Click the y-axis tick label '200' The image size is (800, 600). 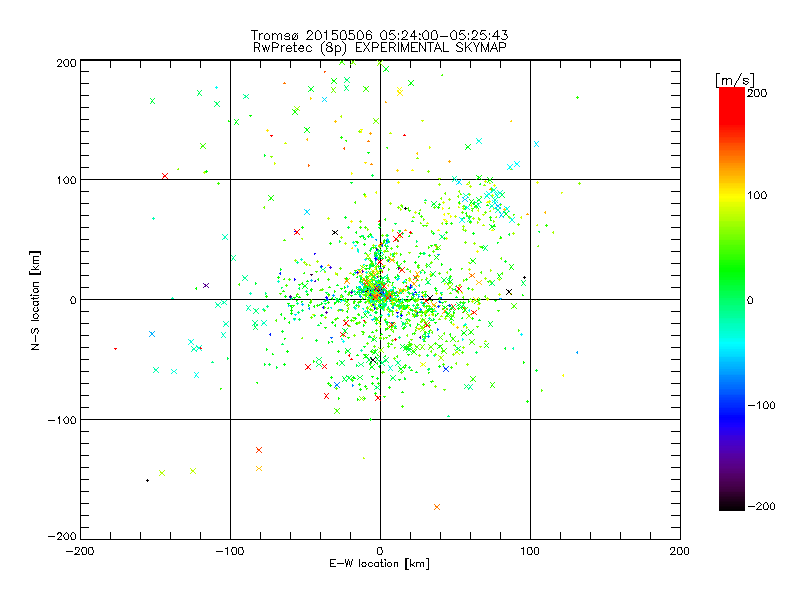click(66, 63)
